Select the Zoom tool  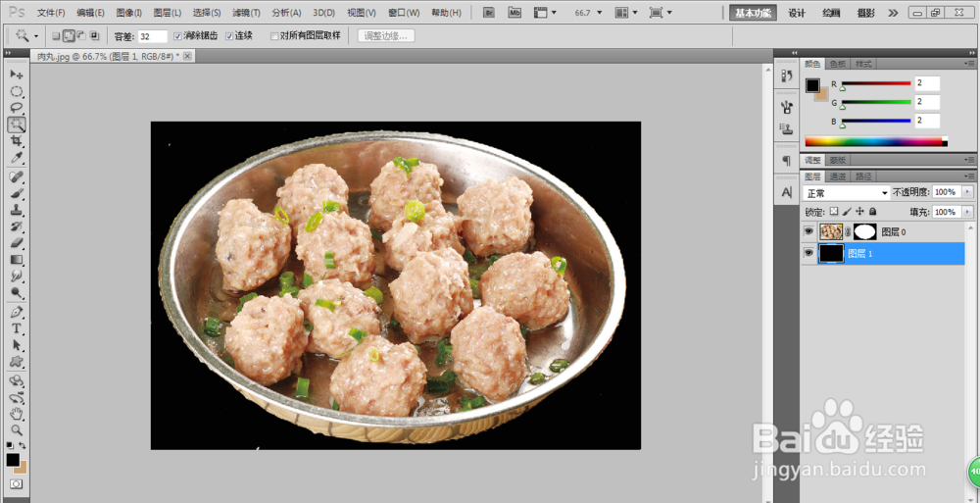point(17,429)
